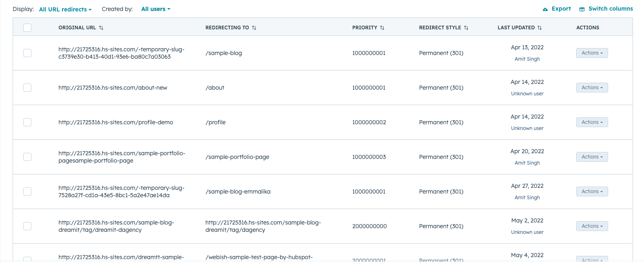Open the All URL redirects display filter
This screenshot has width=644, height=262.
point(65,9)
